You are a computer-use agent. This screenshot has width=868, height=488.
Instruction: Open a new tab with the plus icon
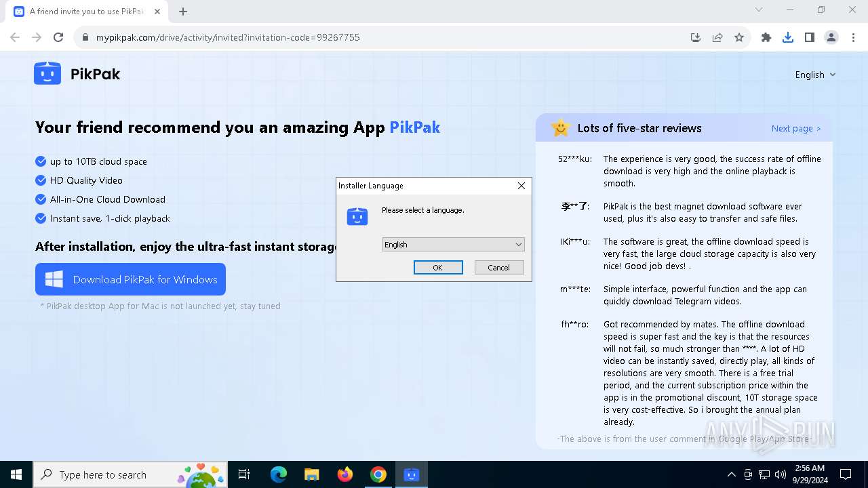(183, 11)
